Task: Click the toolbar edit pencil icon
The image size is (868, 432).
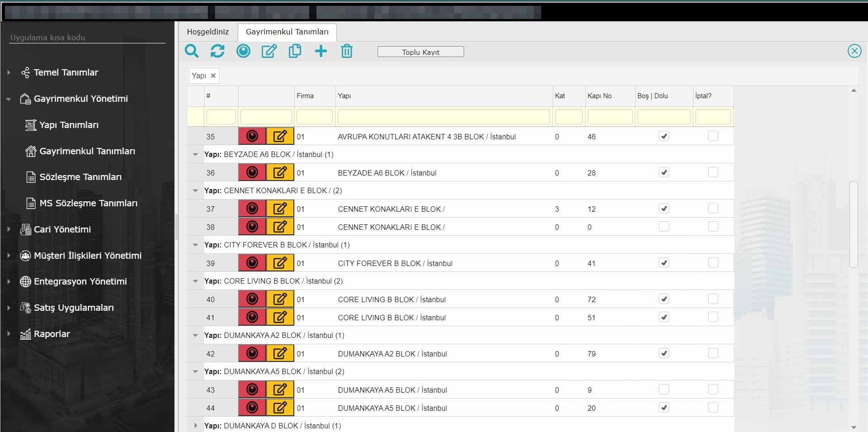Action: [x=269, y=51]
